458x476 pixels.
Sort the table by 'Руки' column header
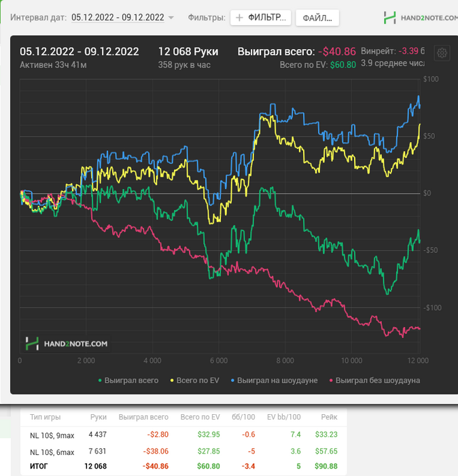point(99,417)
